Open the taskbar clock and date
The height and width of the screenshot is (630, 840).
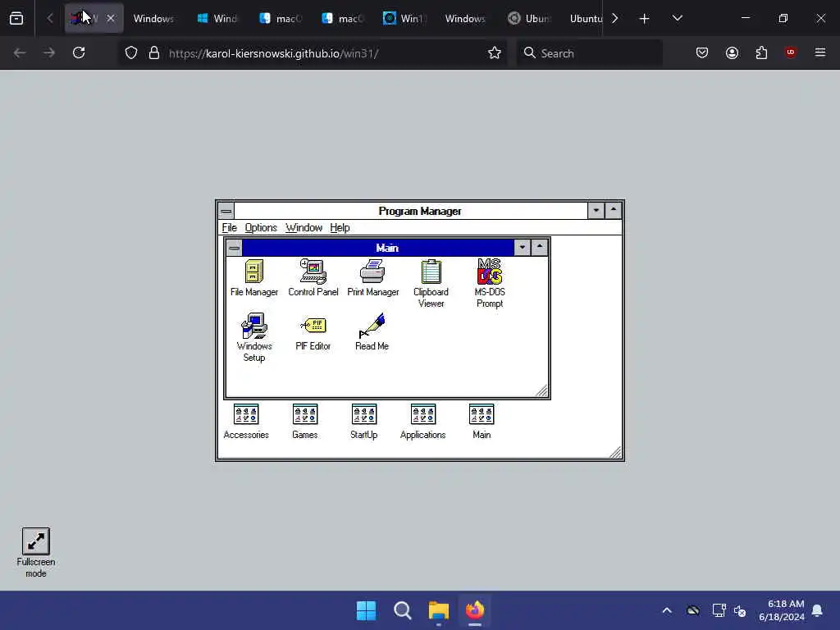[782, 610]
